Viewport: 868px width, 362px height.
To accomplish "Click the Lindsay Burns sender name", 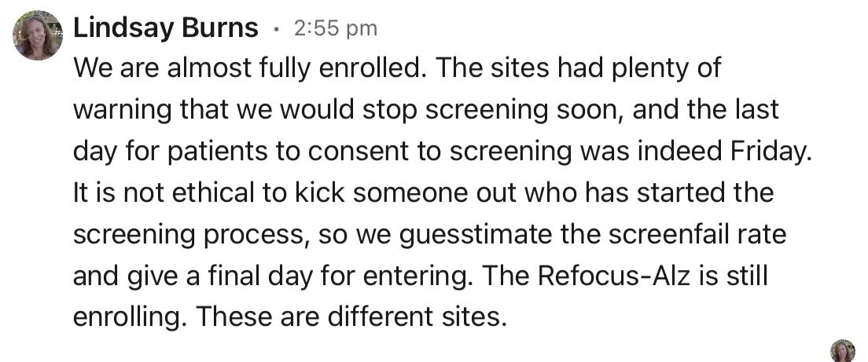I will point(166,27).
